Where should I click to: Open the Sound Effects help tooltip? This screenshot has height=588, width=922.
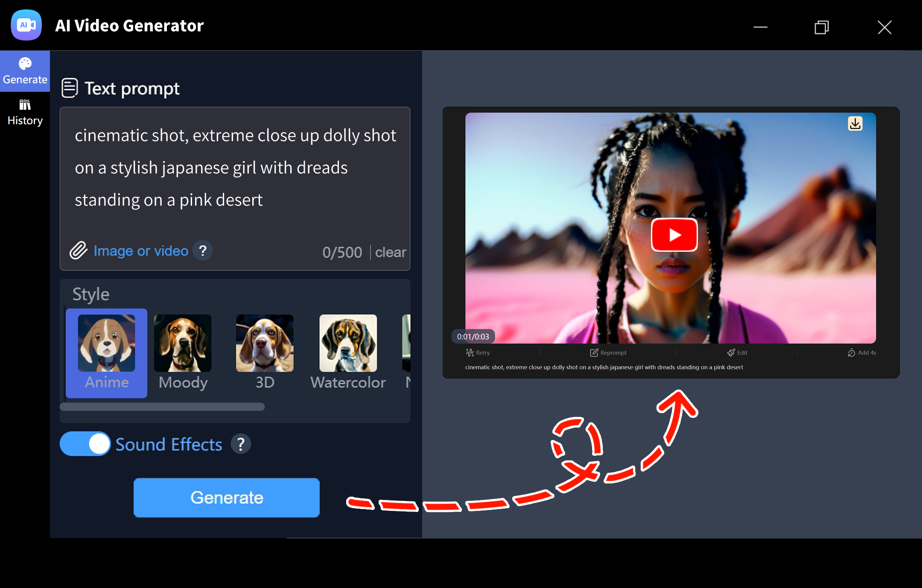coord(241,444)
